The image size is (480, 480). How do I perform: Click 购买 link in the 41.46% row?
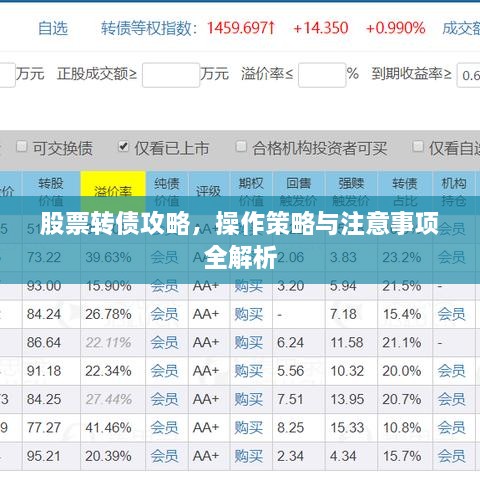pyautogui.click(x=249, y=428)
